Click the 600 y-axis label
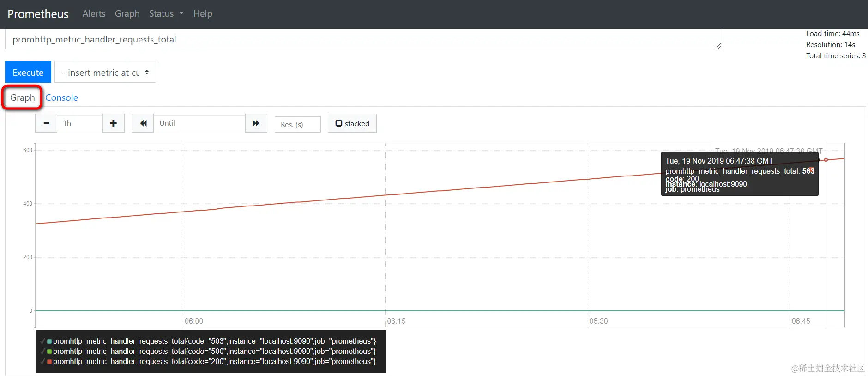868x376 pixels. pyautogui.click(x=28, y=150)
